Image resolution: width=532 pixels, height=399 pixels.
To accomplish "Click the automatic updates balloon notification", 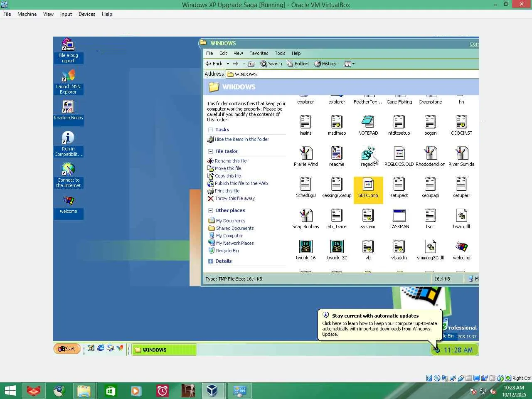I will pyautogui.click(x=379, y=325).
